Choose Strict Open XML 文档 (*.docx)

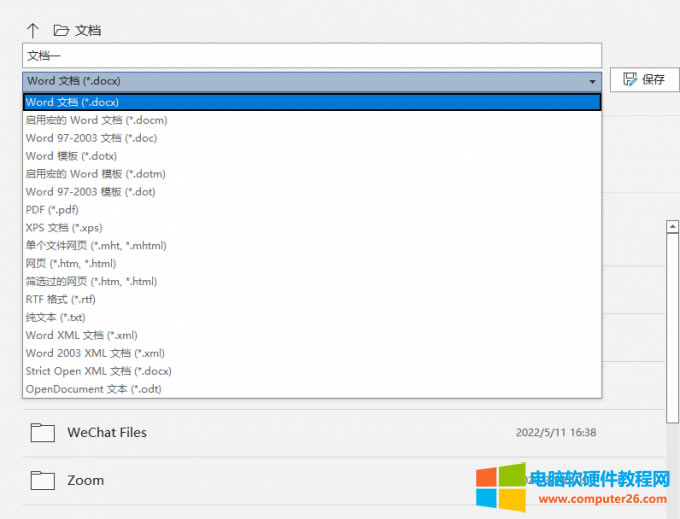(x=312, y=371)
